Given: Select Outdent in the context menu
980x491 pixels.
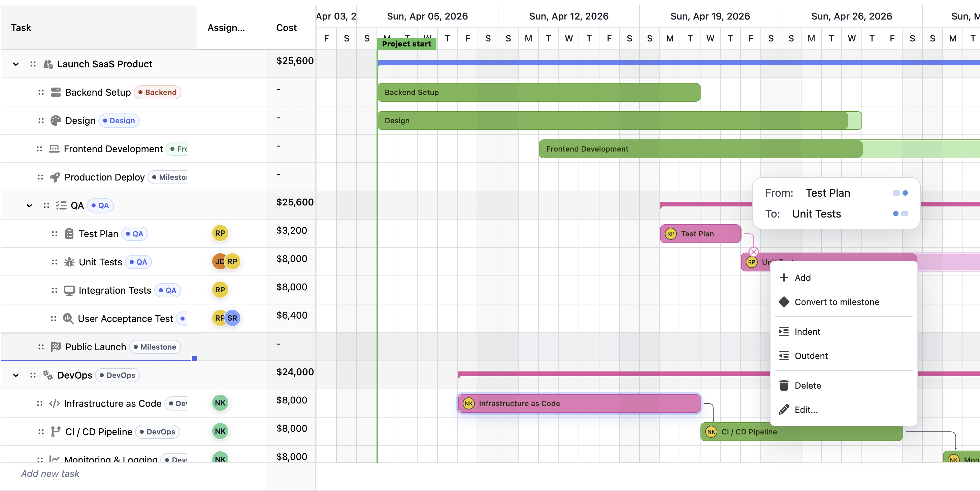Looking at the screenshot, I should point(844,356).
